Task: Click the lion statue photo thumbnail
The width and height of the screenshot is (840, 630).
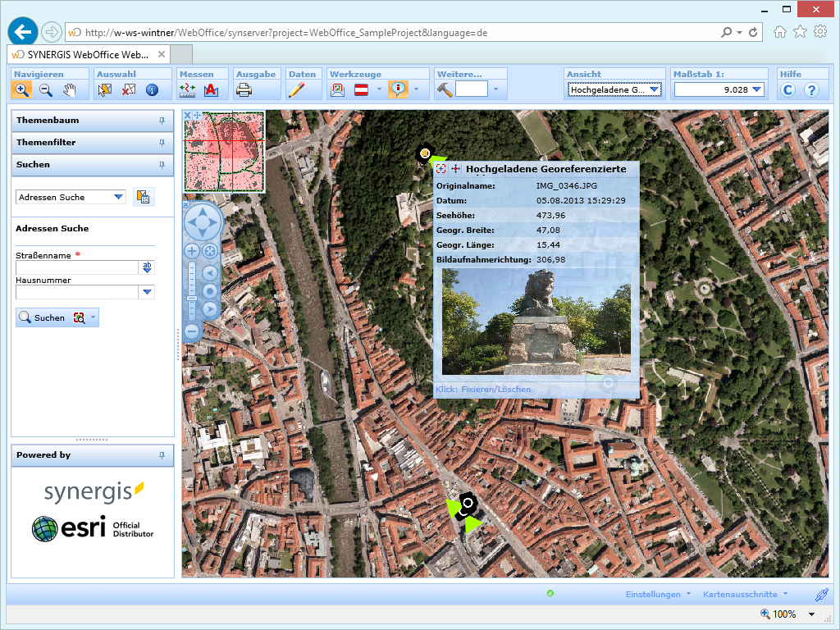Action: tap(537, 322)
